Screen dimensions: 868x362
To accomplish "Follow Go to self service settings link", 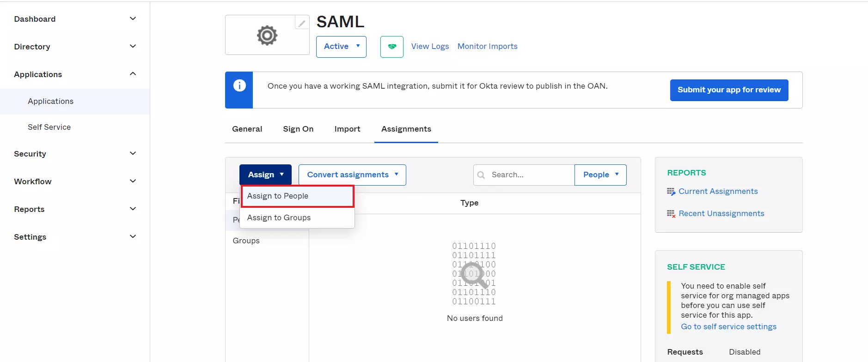I will coord(729,327).
